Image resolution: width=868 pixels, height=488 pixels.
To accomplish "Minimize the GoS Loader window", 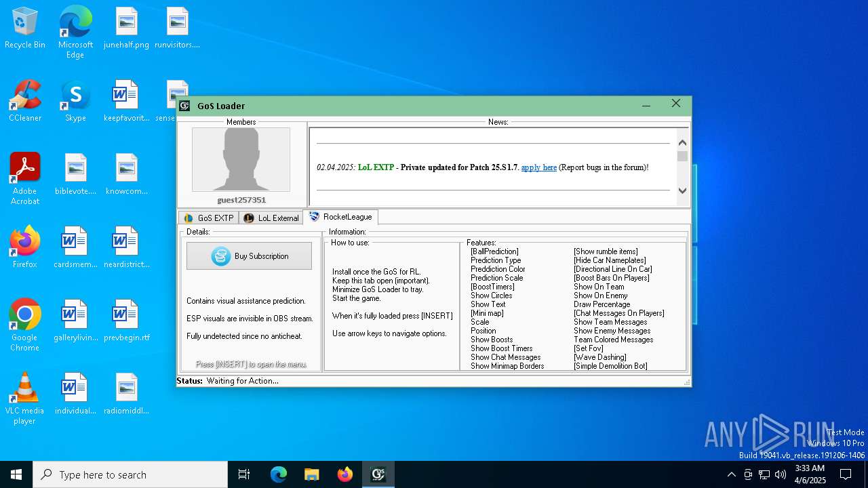I will click(646, 105).
